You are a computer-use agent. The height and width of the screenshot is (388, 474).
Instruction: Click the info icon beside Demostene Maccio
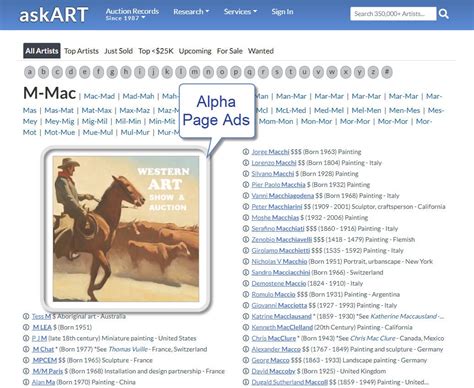pos(246,284)
